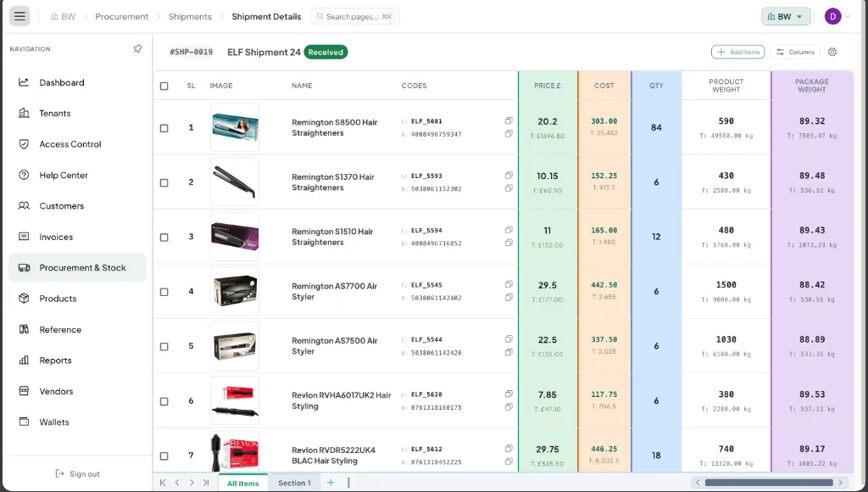
Task: Open Customers in navigation
Action: click(77, 205)
